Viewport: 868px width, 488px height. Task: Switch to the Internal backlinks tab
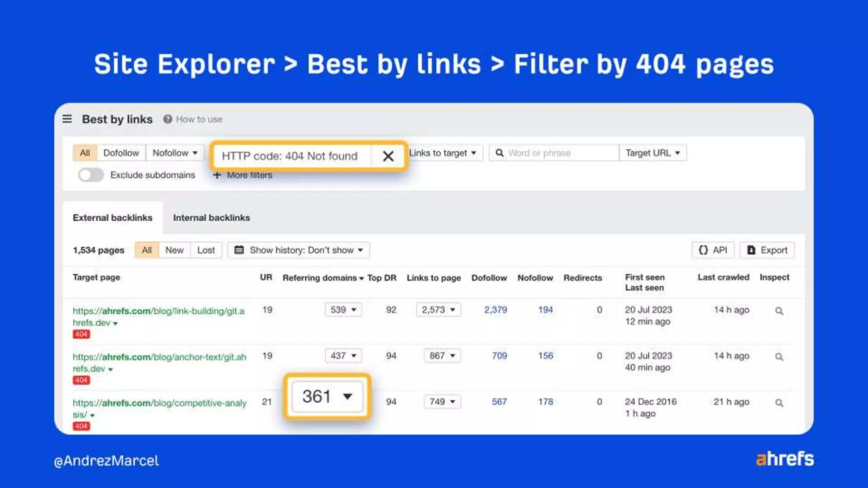click(x=211, y=218)
